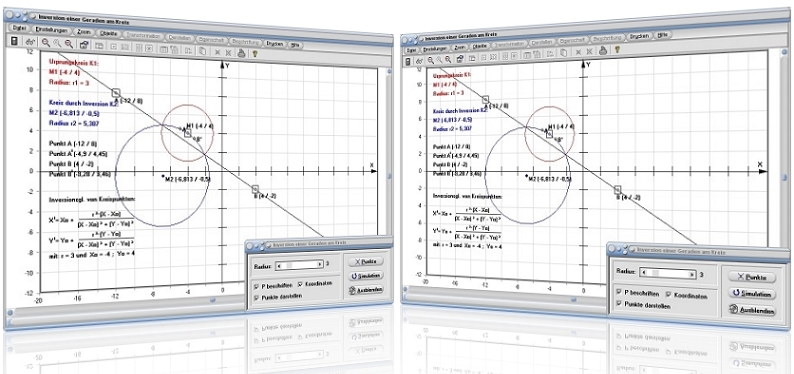Click the Radius slider thumb in left control panel

(x=290, y=265)
